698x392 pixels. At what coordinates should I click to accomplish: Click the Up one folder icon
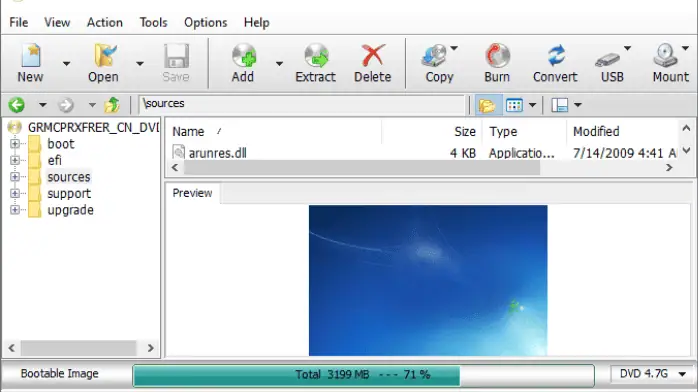click(112, 105)
